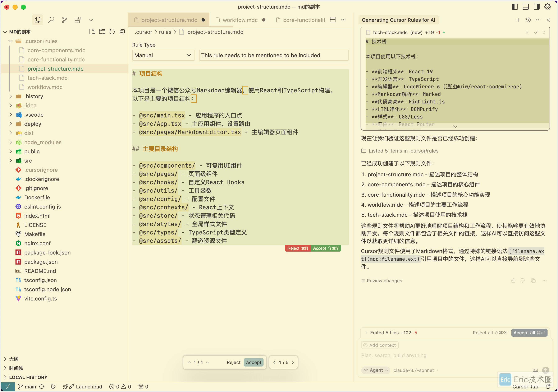558x392 pixels.
Task: Open claude-3.7-sonnet model picker
Action: click(x=415, y=370)
